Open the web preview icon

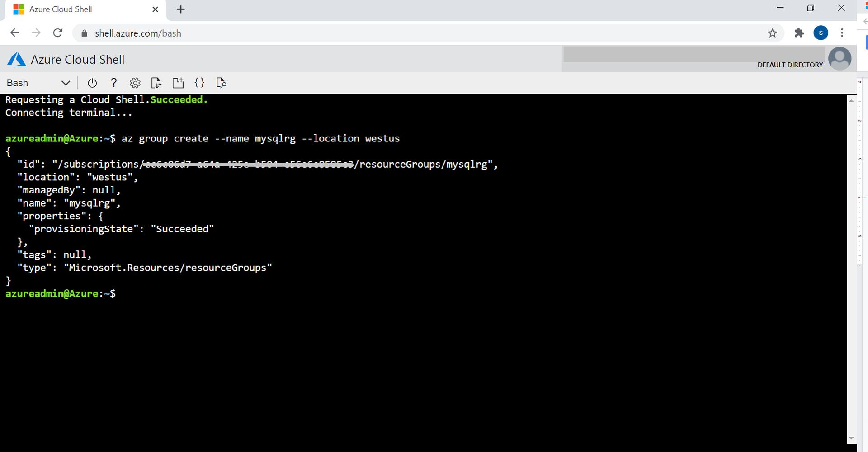(x=221, y=83)
